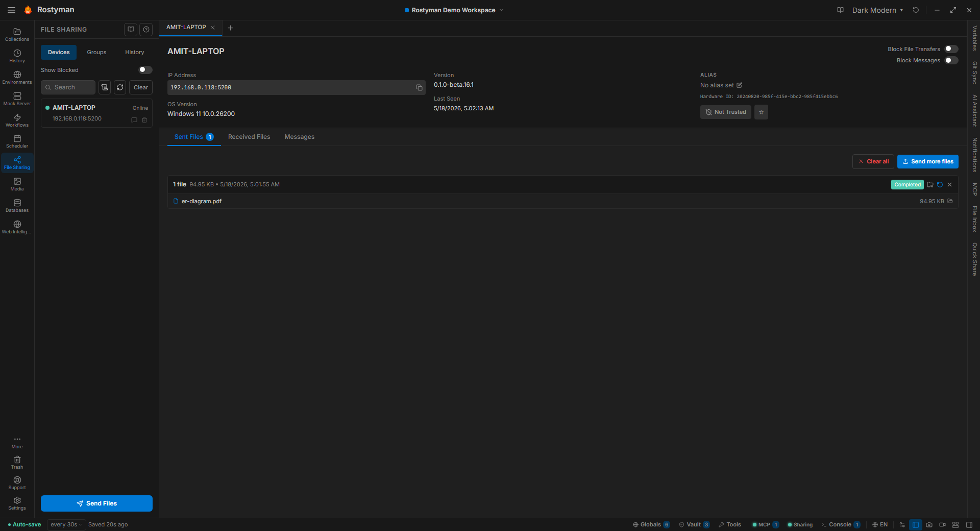Screen dimensions: 980x531
Task: Select AMIT-LAPTOP in the device list
Action: point(96,113)
